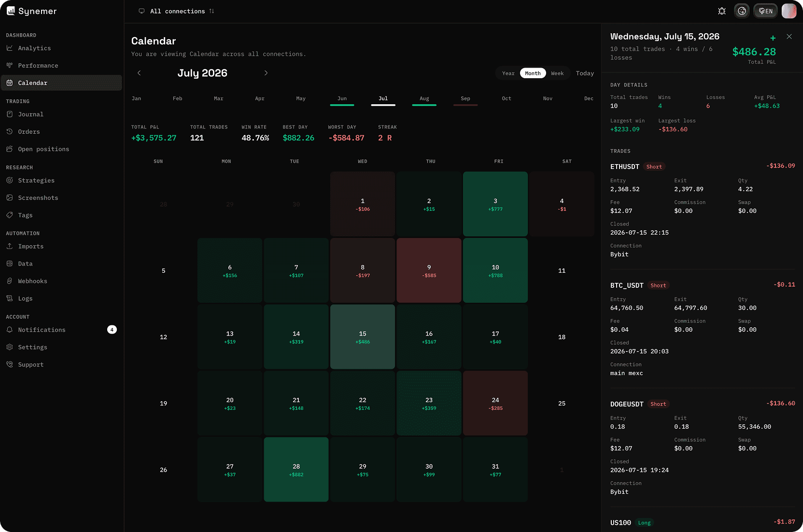Open July 23 day cell +$359
Image resolution: width=803 pixels, height=532 pixels.
click(x=429, y=403)
